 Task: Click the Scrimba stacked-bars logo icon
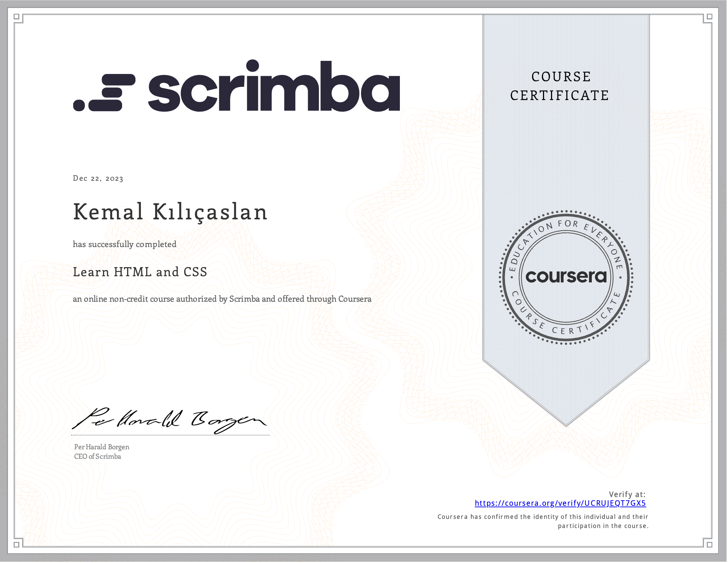click(105, 93)
